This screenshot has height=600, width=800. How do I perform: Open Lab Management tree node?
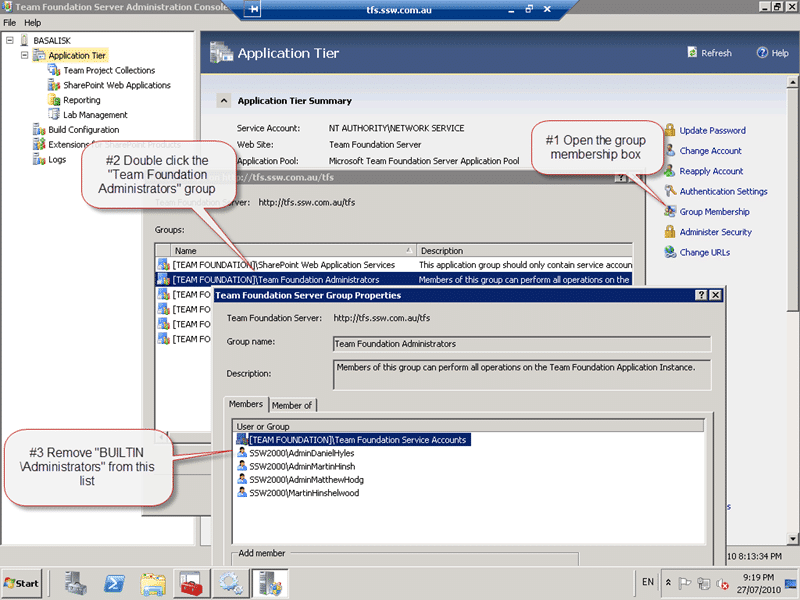click(95, 115)
